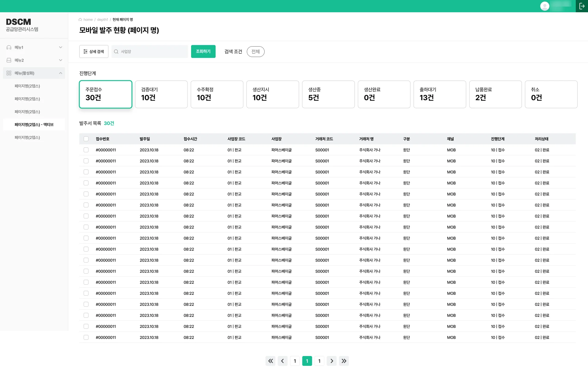Check the second row's checkbox in the order list
588x379 pixels.
point(86,161)
